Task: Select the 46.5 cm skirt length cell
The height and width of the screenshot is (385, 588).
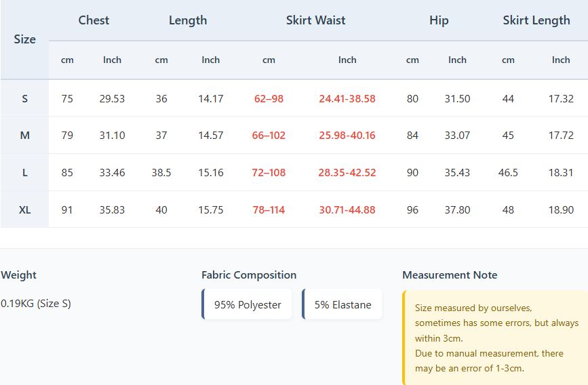Action: click(508, 173)
